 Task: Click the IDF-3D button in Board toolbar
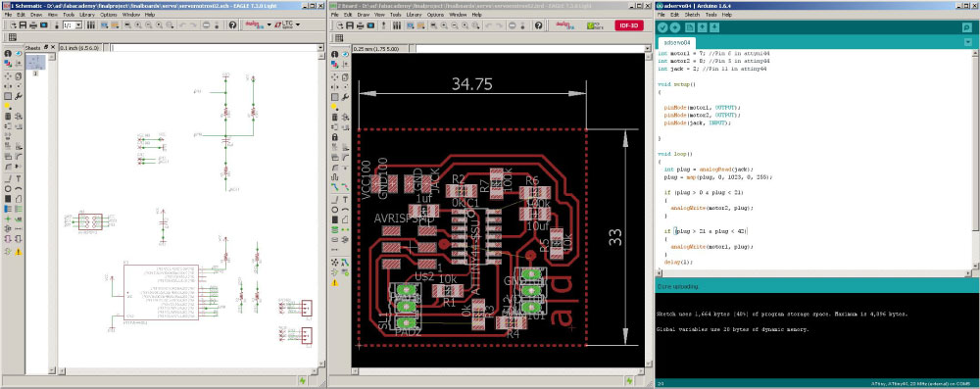point(629,25)
